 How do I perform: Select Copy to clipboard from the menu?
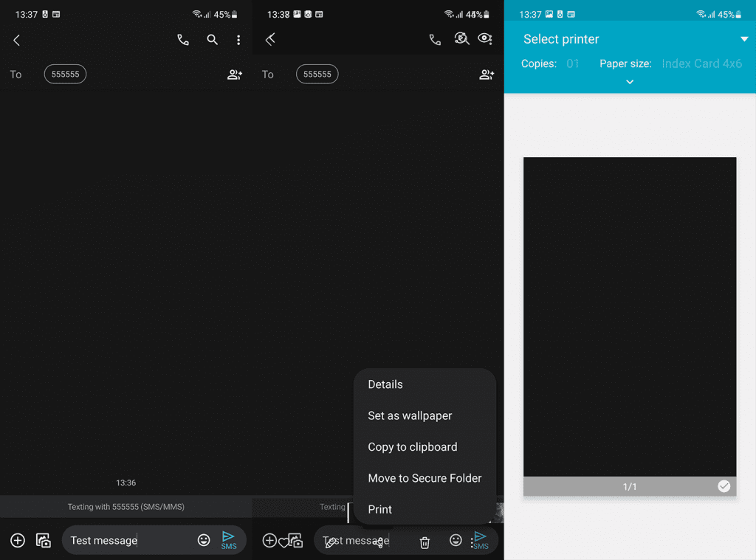pyautogui.click(x=413, y=446)
